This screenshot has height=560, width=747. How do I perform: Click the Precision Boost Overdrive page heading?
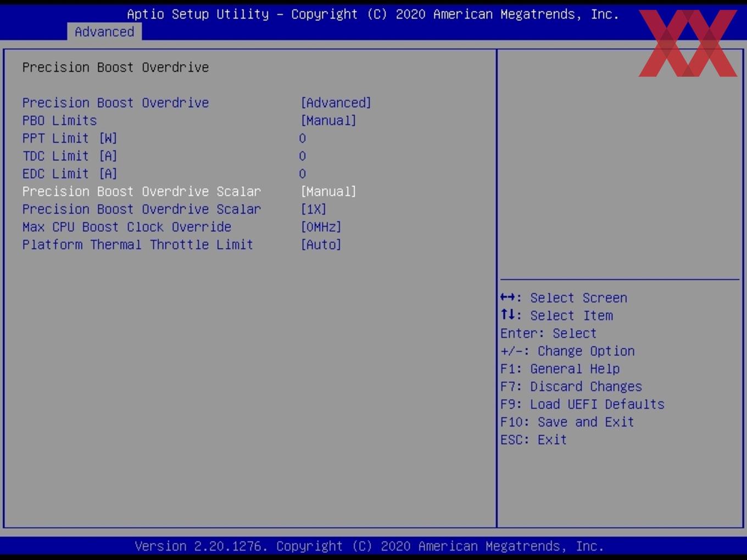[x=115, y=67]
